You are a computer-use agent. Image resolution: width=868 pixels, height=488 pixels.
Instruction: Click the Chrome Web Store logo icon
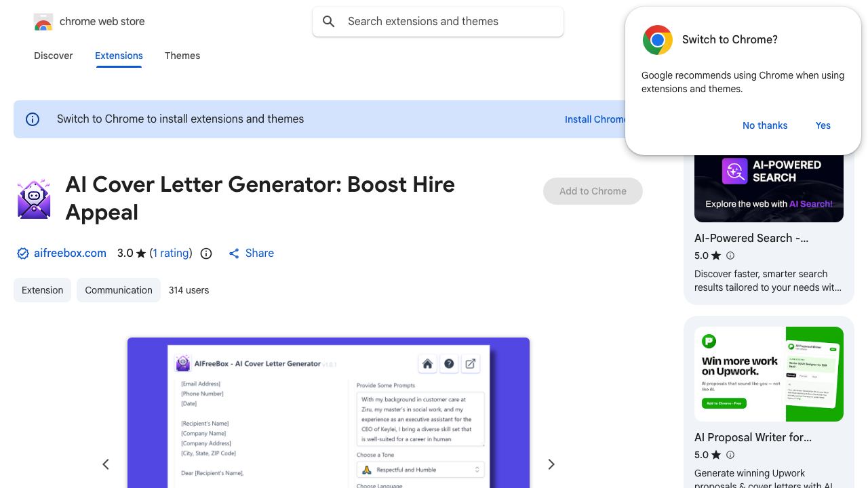[x=43, y=22]
